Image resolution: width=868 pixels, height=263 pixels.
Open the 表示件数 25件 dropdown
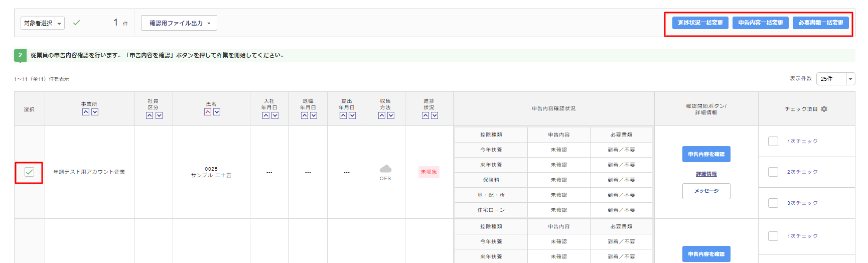coord(835,79)
